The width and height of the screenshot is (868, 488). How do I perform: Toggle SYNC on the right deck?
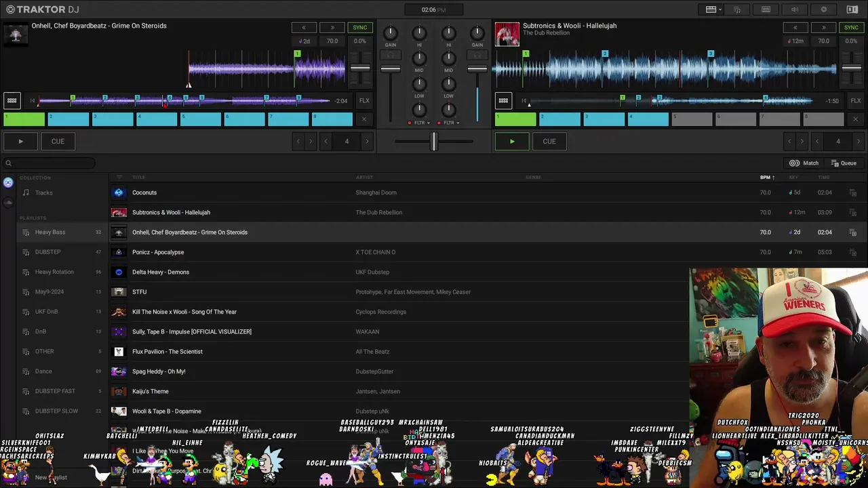click(851, 28)
